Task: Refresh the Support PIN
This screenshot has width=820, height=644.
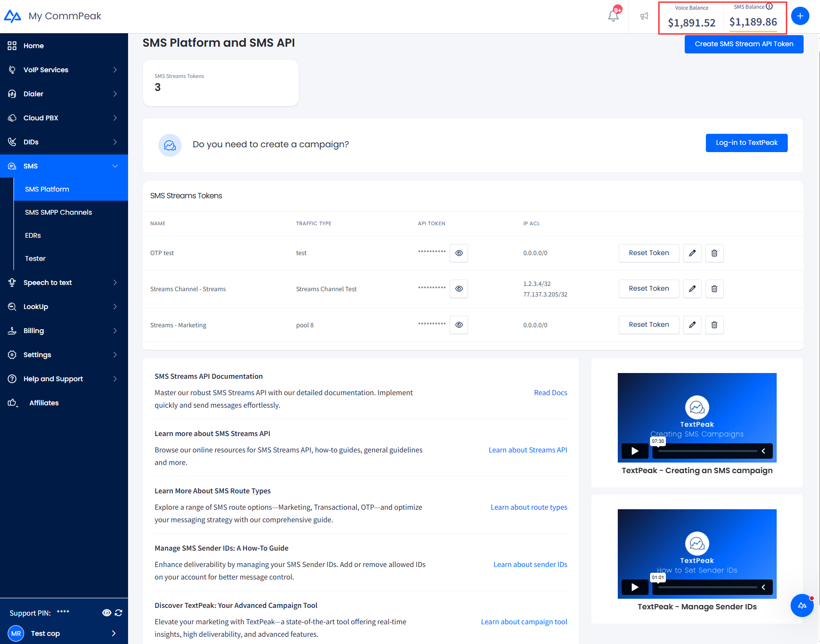Action: tap(118, 613)
